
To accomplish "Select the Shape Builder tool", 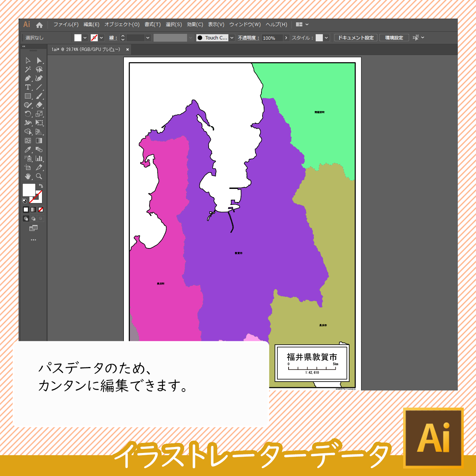I will (28, 132).
